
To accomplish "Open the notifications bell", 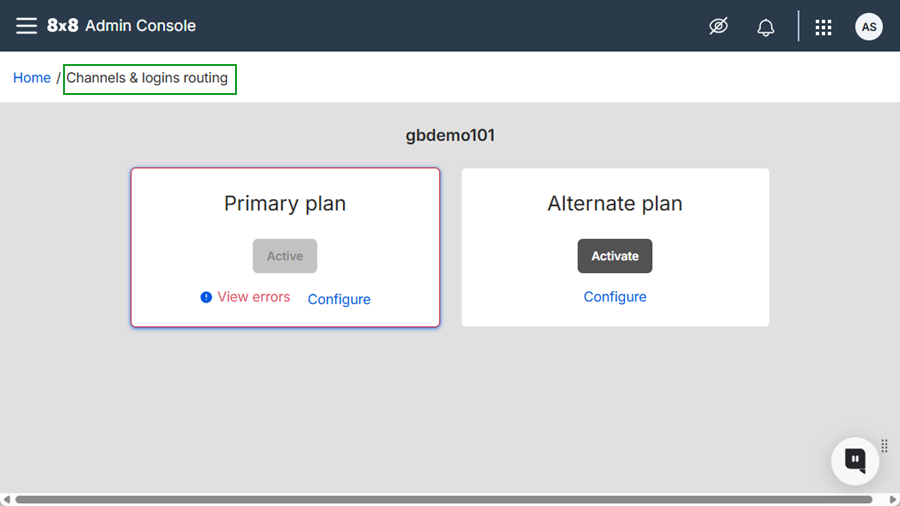I will (766, 27).
